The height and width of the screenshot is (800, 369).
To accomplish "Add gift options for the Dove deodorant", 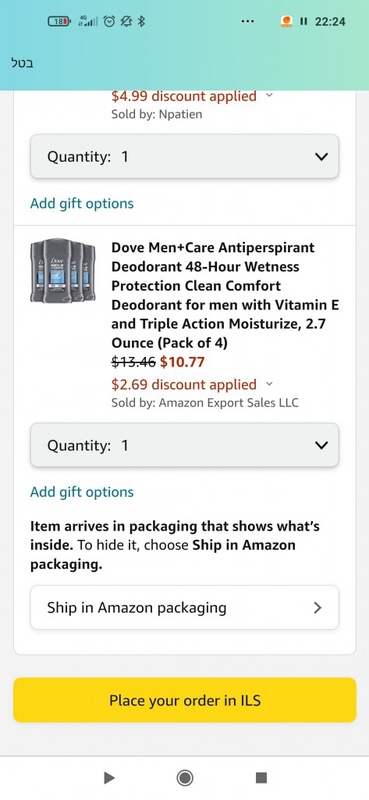I will pyautogui.click(x=82, y=492).
